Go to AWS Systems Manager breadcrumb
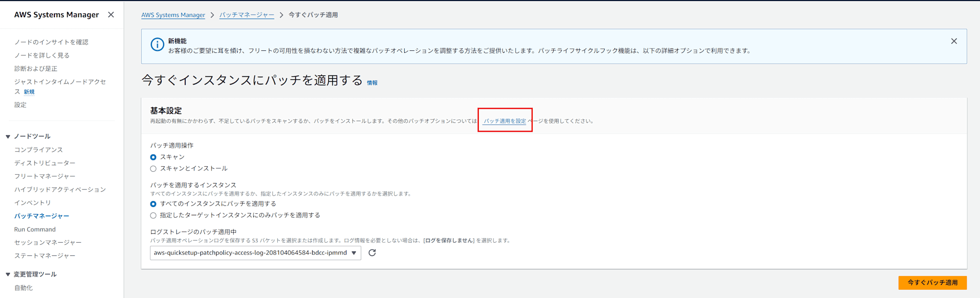 point(173,15)
